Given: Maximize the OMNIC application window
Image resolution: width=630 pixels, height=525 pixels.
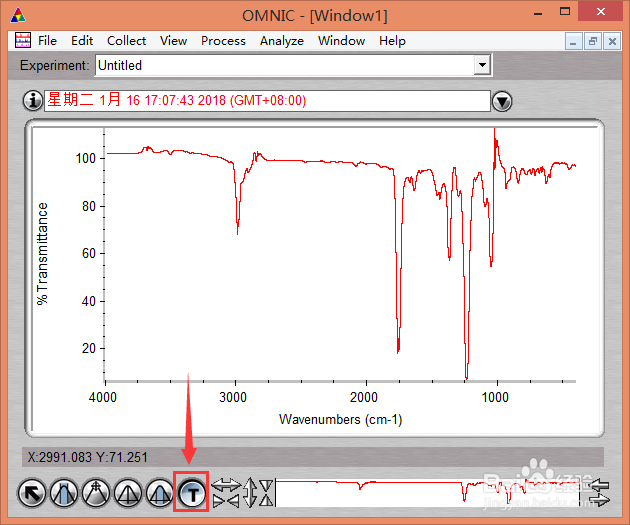Looking at the screenshot, I should pos(565,12).
